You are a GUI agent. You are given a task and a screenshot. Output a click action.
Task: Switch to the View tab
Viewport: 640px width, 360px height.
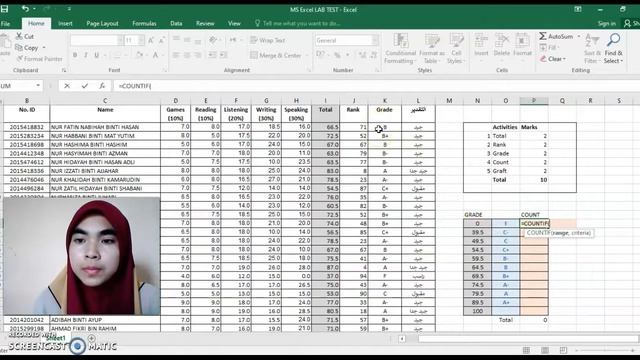point(234,24)
